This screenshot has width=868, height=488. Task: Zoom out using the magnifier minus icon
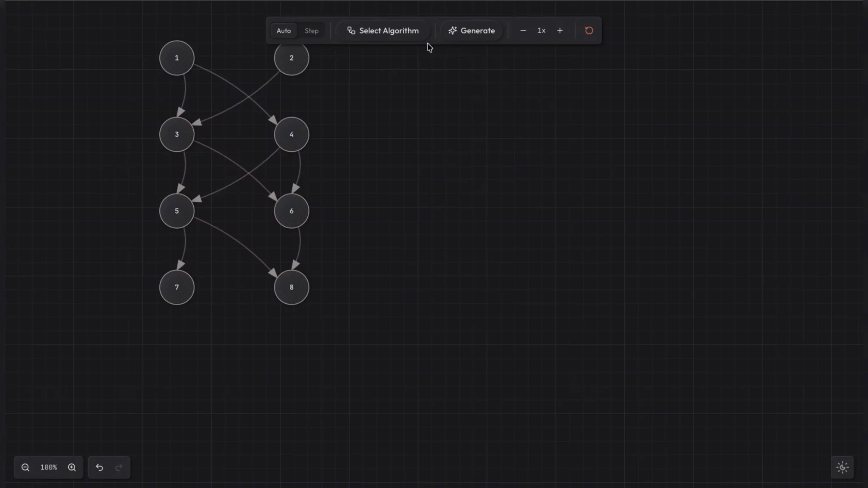tap(25, 467)
